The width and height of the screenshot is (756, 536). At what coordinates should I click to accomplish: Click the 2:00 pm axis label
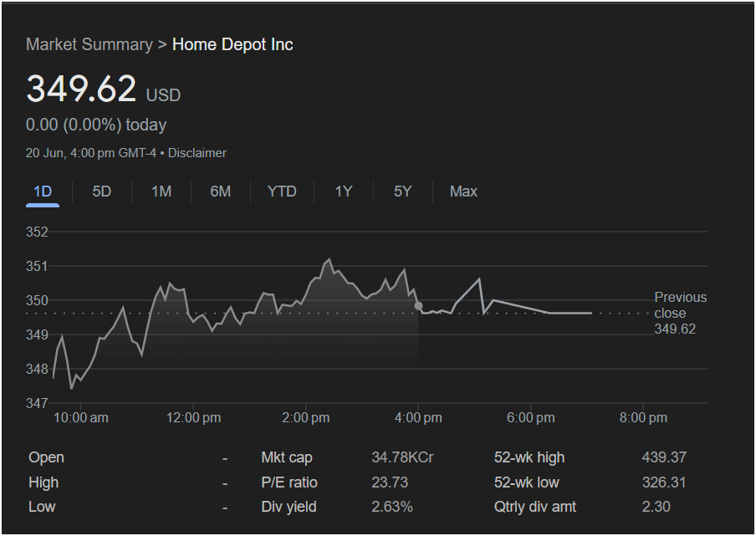click(306, 418)
